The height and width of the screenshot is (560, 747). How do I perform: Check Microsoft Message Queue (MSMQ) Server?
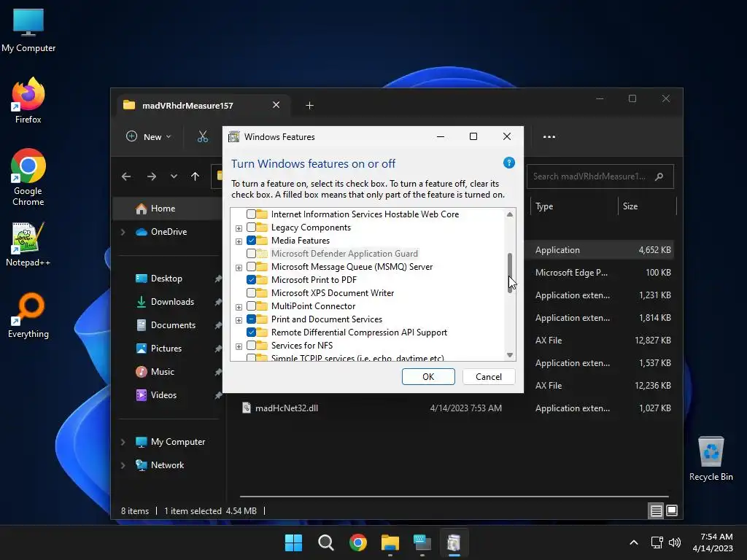coord(251,267)
